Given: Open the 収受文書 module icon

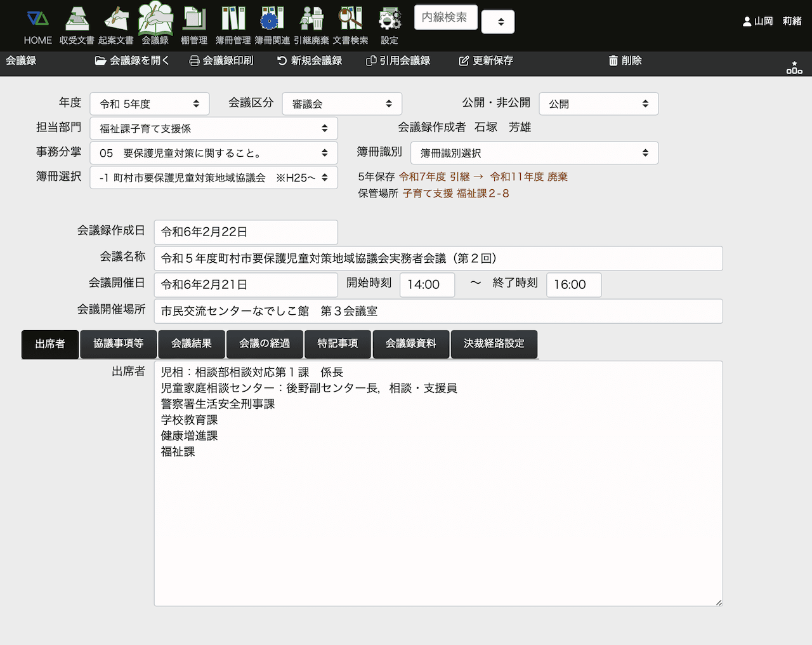Looking at the screenshot, I should [77, 19].
